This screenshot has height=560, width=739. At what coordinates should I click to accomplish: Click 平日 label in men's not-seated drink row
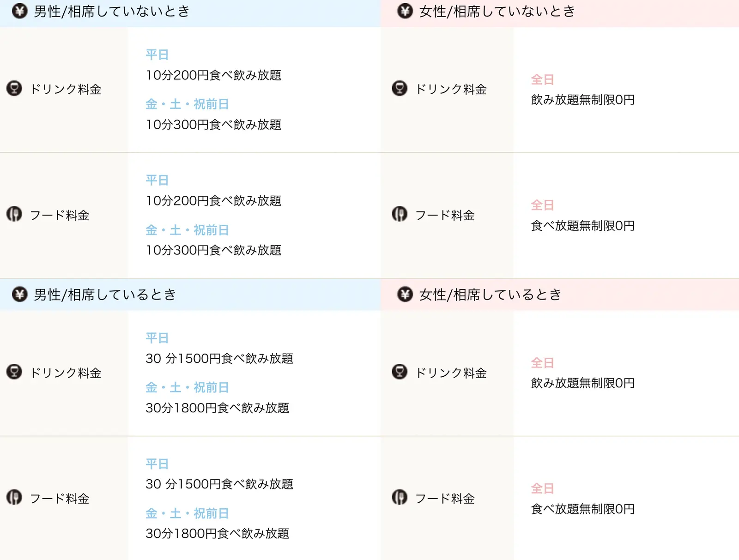coord(157,55)
